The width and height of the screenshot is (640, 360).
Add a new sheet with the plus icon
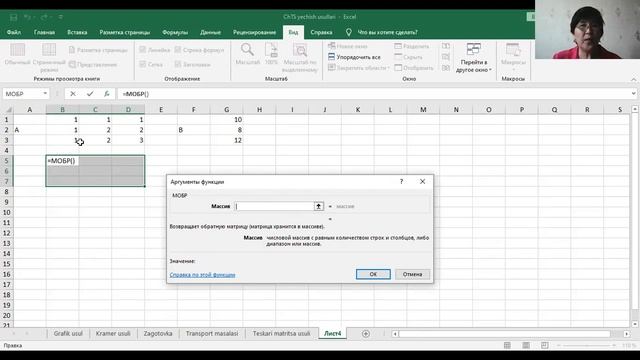point(366,334)
